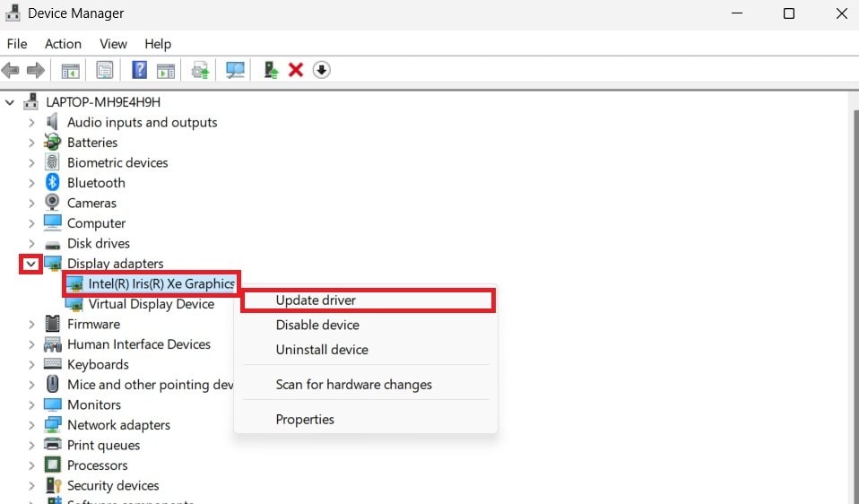Click the Keyboards icon
The height and width of the screenshot is (504, 859).
point(53,364)
